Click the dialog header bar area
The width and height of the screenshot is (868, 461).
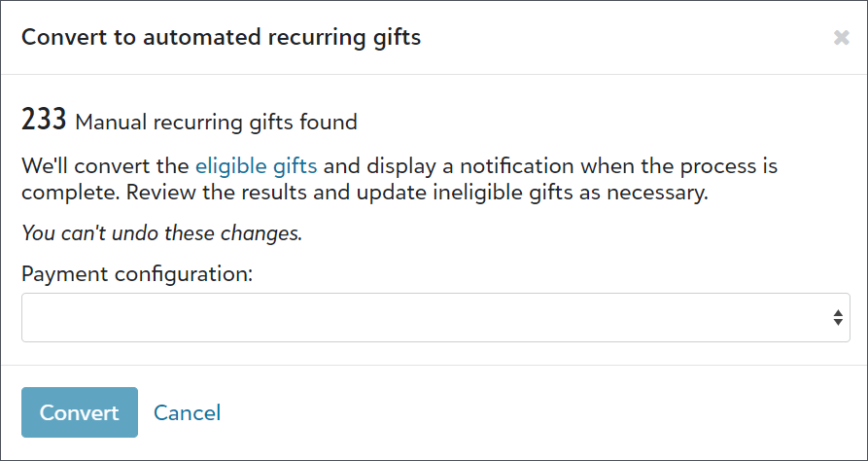coord(434,38)
